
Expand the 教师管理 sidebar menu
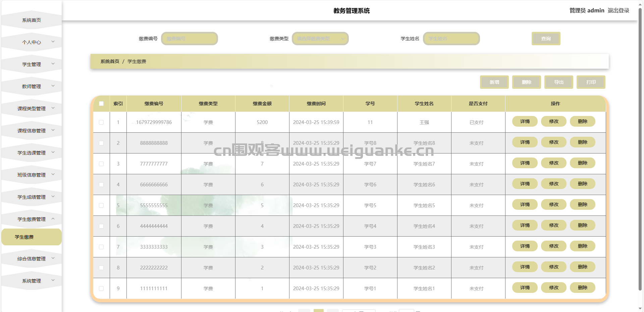coord(32,86)
